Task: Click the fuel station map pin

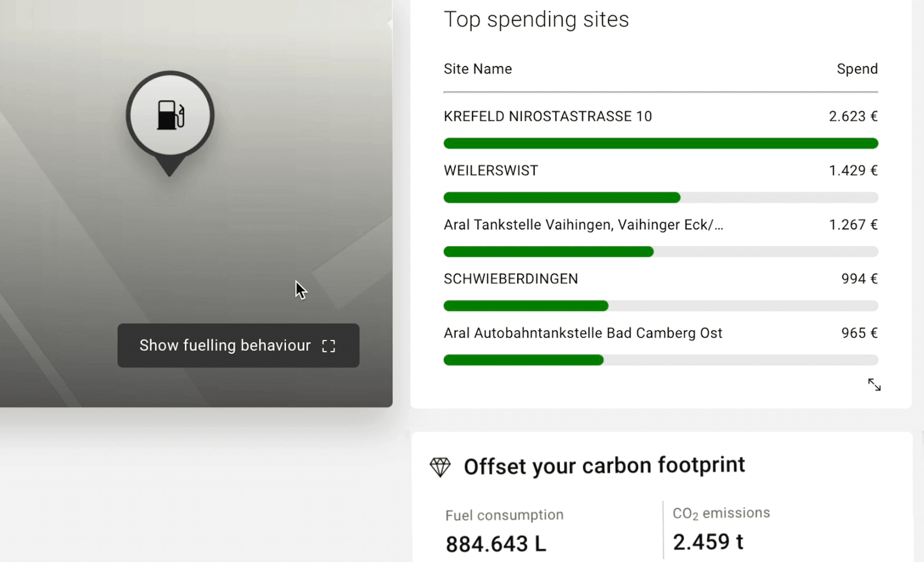Action: pyautogui.click(x=170, y=116)
